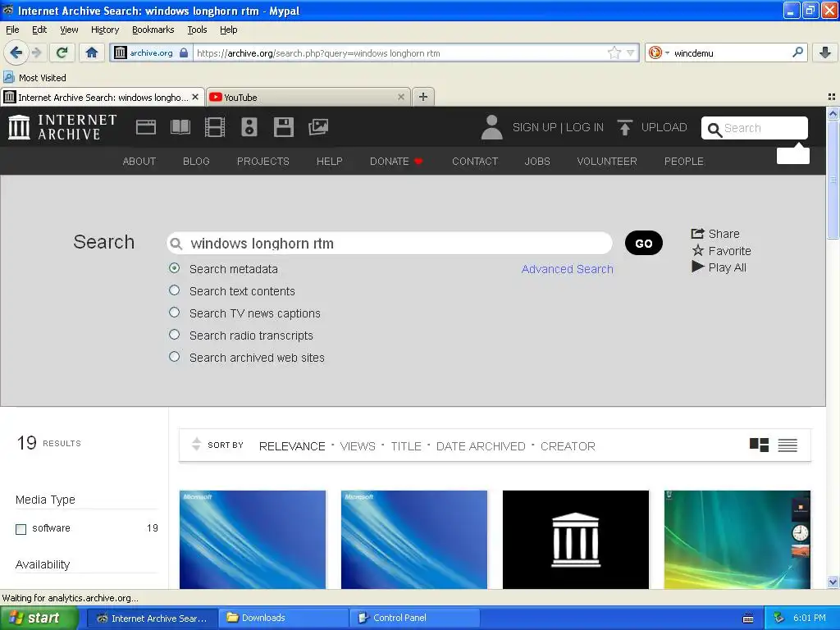Sort results by VIEWS
The height and width of the screenshot is (630, 840).
[x=358, y=446]
